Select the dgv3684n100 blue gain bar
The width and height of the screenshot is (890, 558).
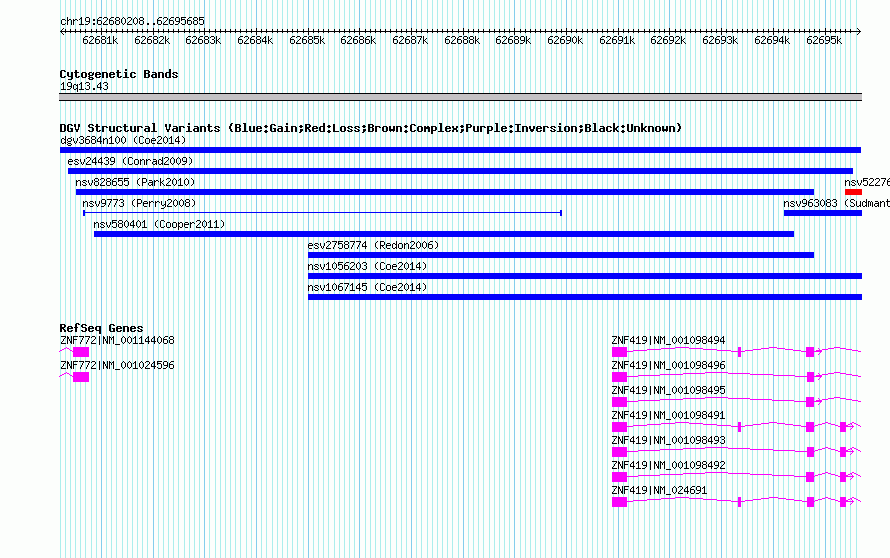(x=460, y=150)
